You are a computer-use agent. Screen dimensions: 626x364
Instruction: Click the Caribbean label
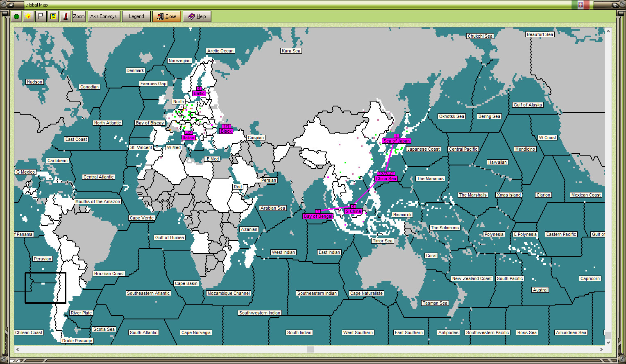(x=57, y=161)
